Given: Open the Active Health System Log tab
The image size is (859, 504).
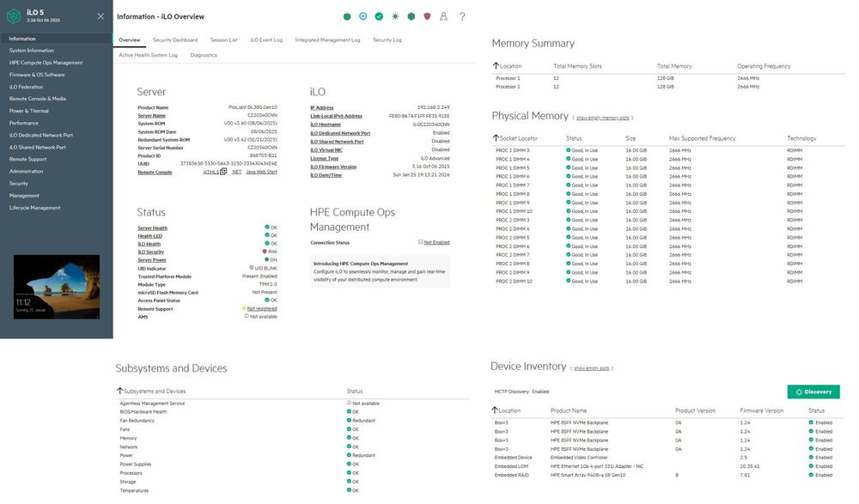Looking at the screenshot, I should tap(148, 55).
